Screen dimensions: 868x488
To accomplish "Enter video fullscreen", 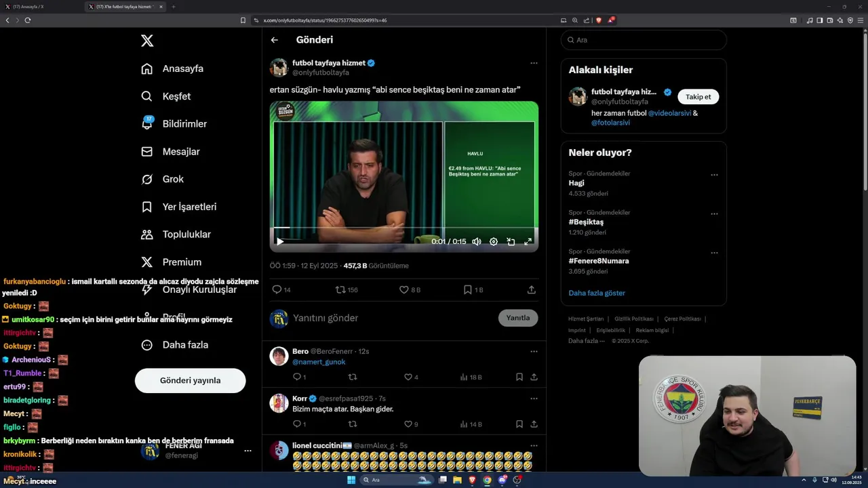I will [528, 241].
